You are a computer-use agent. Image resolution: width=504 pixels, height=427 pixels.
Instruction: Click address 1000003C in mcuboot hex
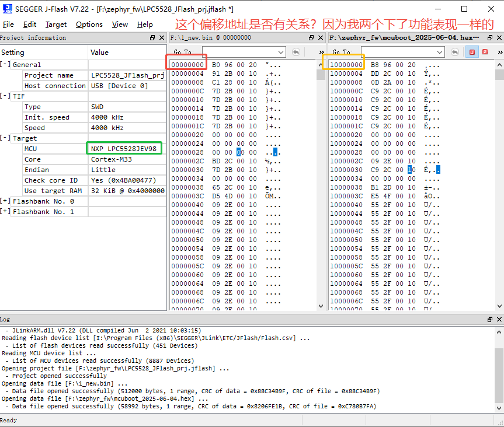tap(346, 196)
